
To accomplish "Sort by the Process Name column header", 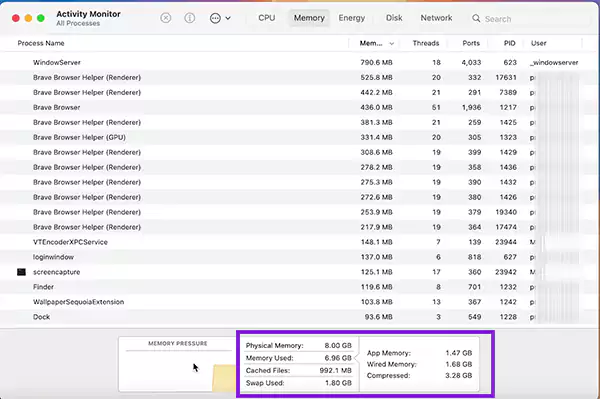I will (x=41, y=43).
